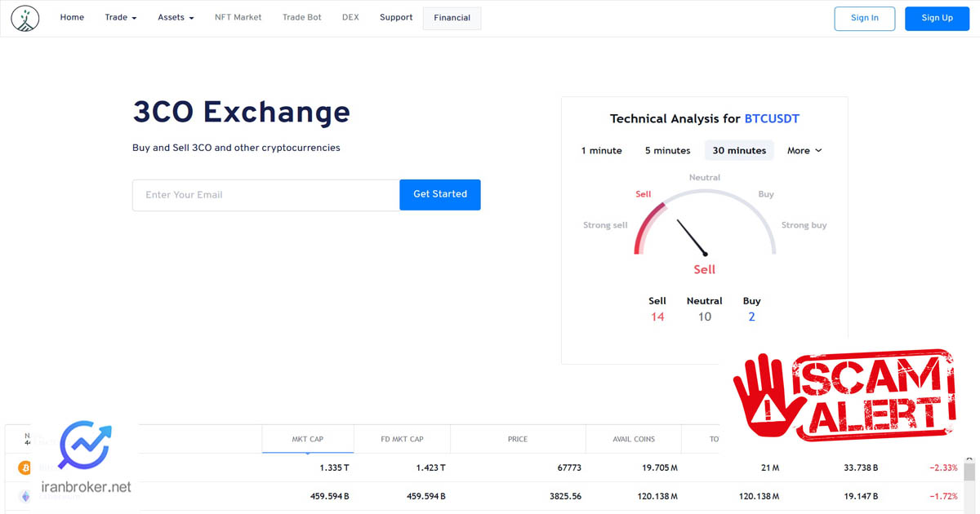
Task: Sort by MKT CAP column
Action: tap(308, 439)
